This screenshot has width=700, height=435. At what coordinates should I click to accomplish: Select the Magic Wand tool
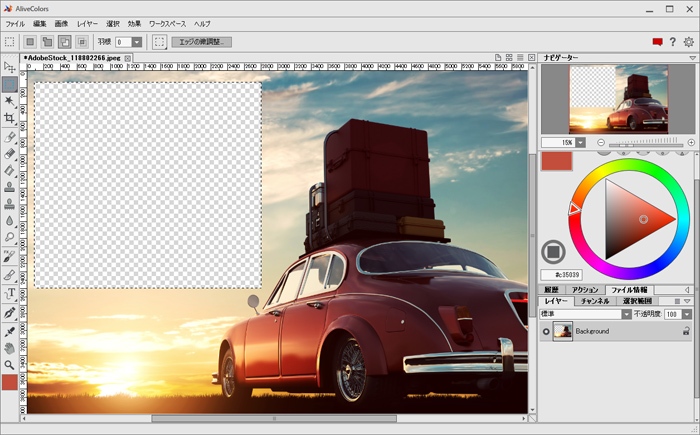(x=9, y=101)
